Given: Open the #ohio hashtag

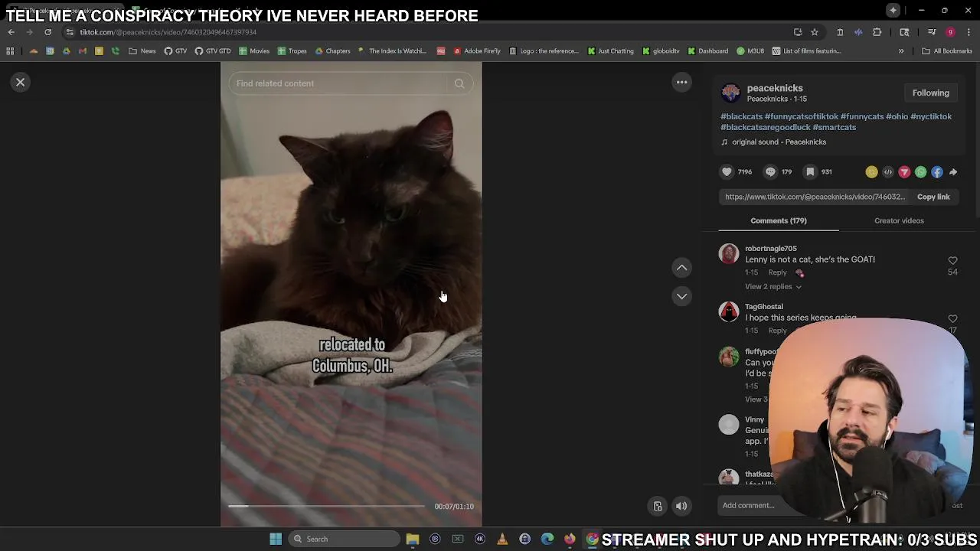Looking at the screenshot, I should (x=897, y=116).
